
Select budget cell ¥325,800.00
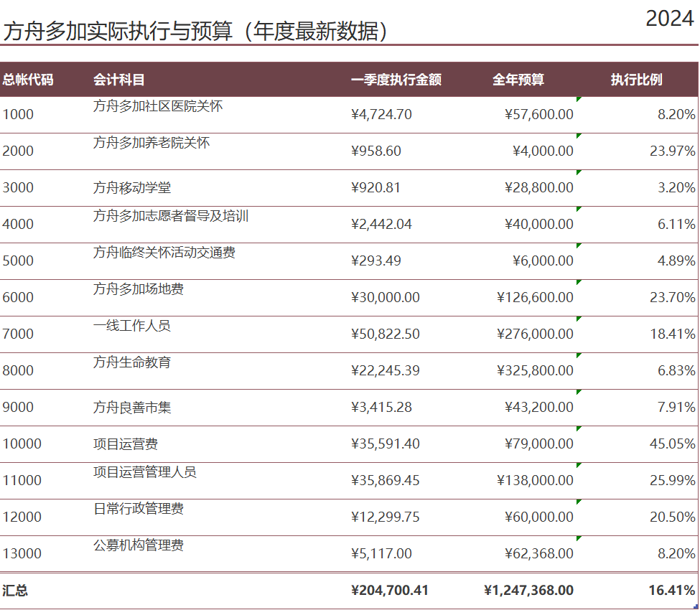[x=535, y=370]
